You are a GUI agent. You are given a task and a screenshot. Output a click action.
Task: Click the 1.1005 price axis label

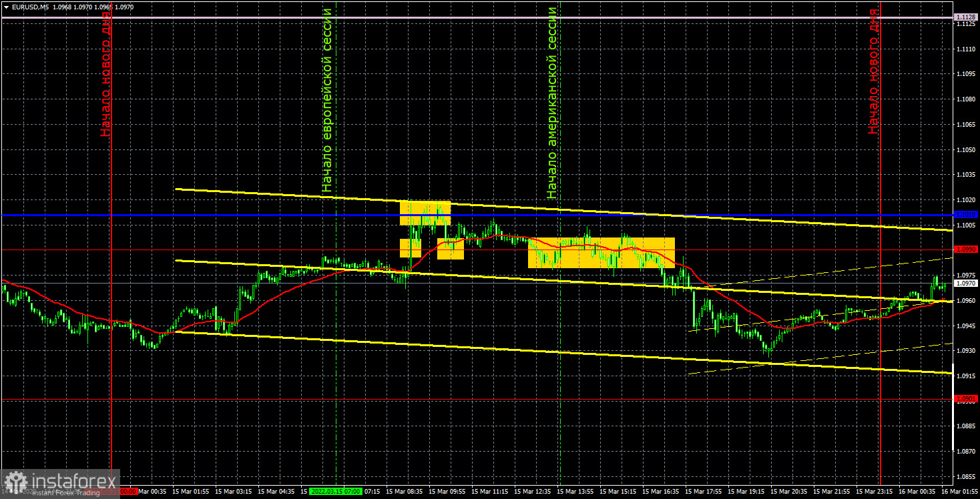pos(966,225)
